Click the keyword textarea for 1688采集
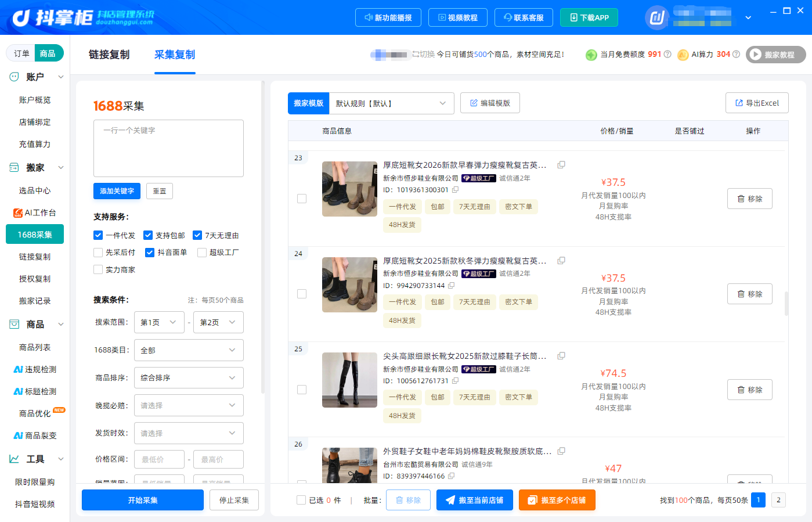812x522 pixels. tap(168, 148)
